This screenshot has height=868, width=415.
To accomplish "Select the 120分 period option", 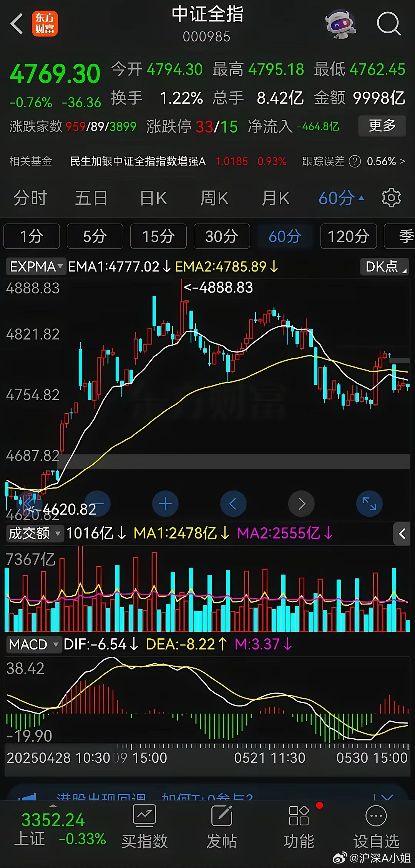I will 349,236.
